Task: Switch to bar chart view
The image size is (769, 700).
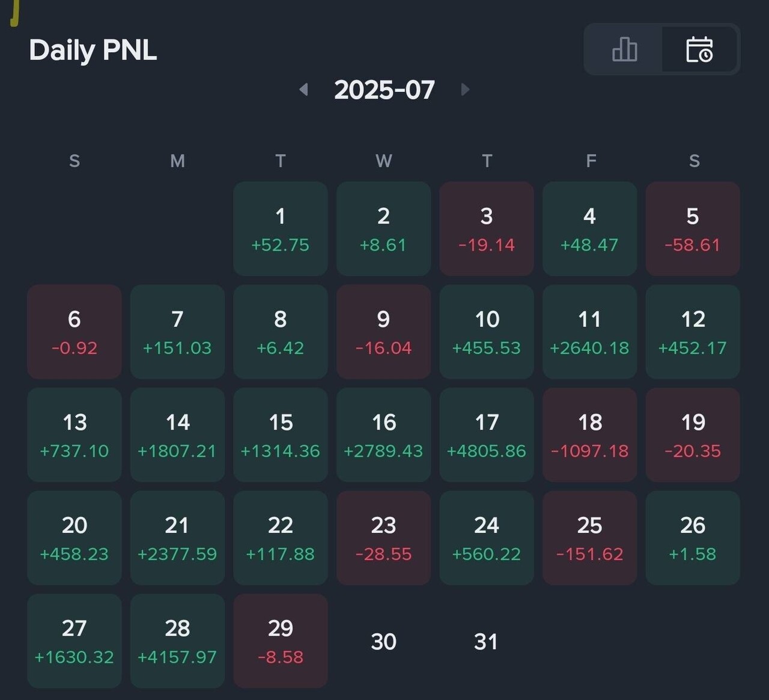Action: (624, 49)
